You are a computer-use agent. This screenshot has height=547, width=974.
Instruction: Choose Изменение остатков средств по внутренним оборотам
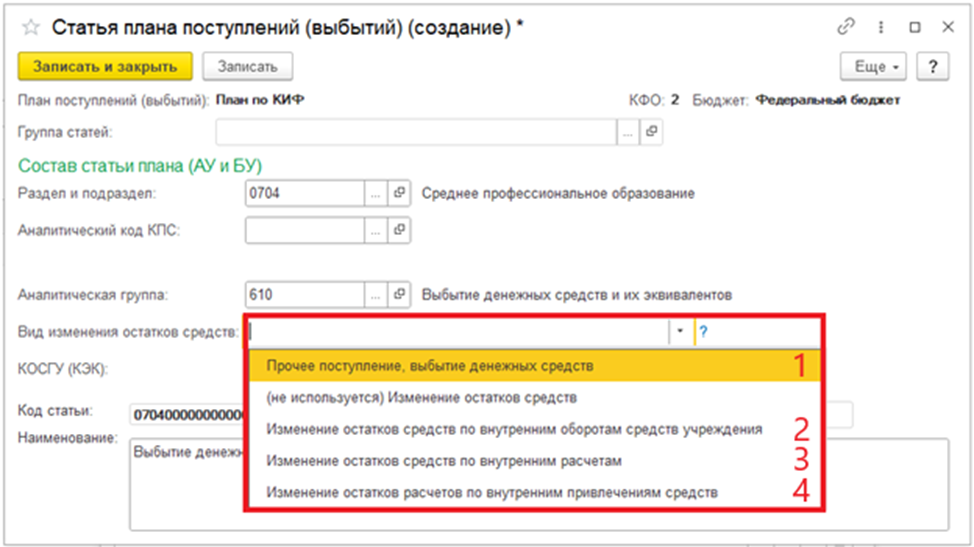click(534, 429)
